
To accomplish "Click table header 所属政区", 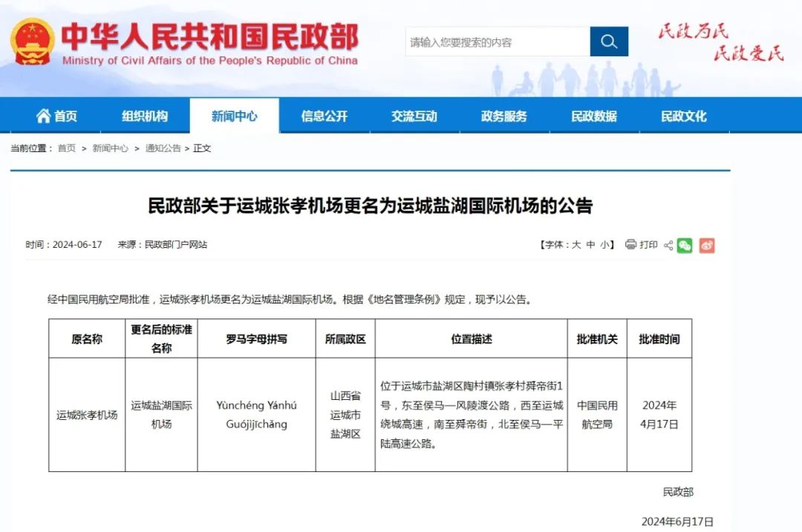I will [x=345, y=339].
